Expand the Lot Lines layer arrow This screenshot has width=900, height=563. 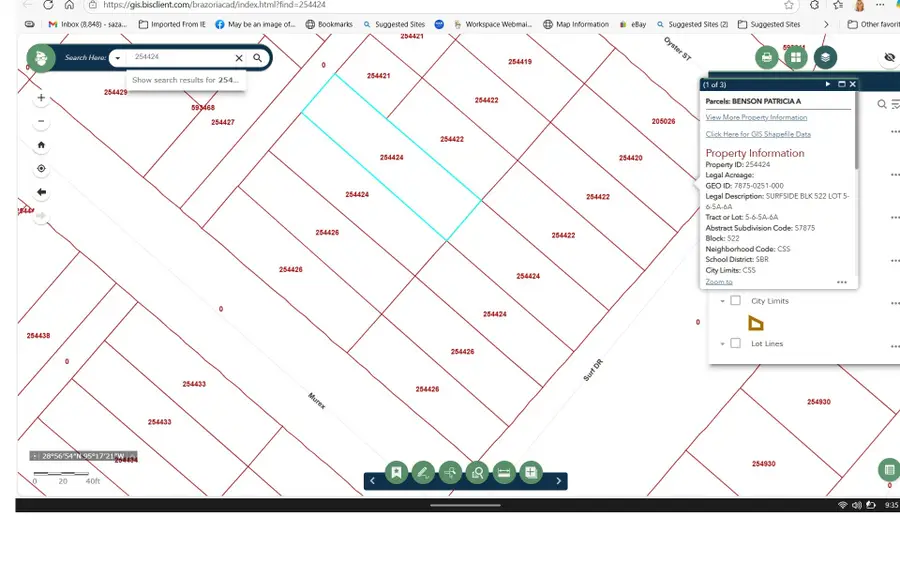722,344
